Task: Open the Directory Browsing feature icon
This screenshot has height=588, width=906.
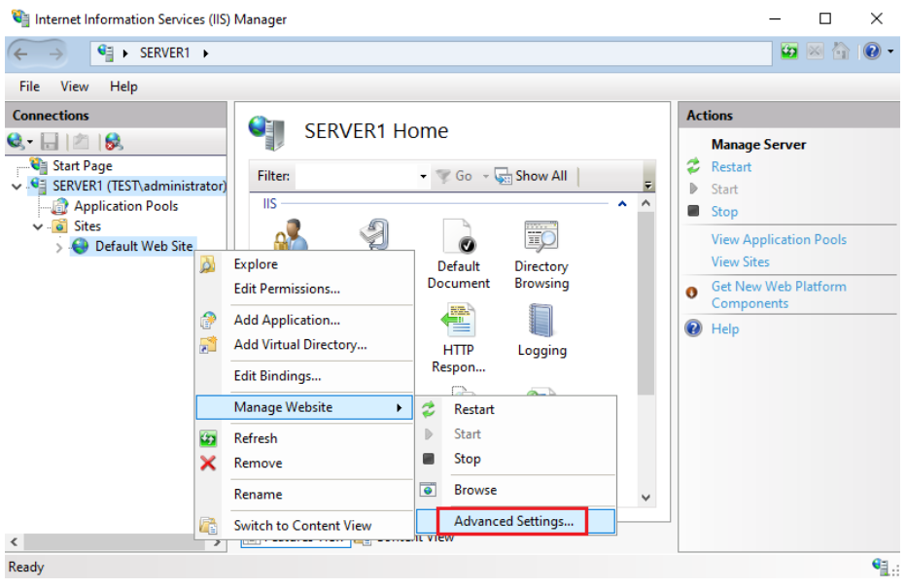Action: [x=540, y=237]
